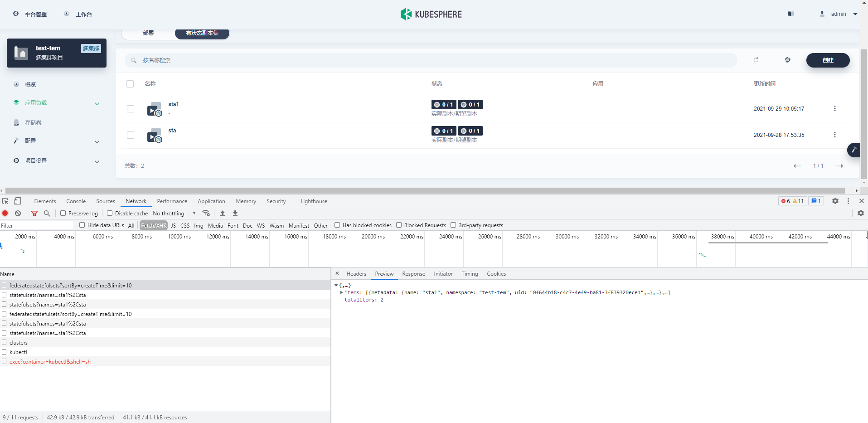Viewport: 868px width, 423px height.
Task: Click the 创建 button
Action: (828, 60)
